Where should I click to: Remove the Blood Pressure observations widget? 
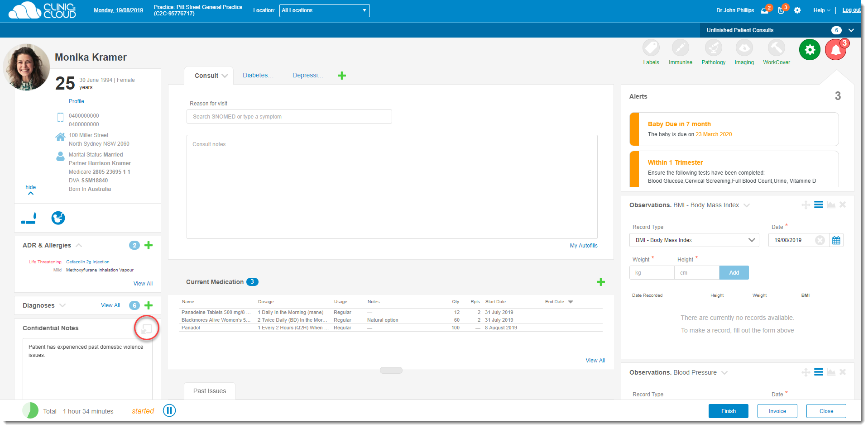pos(843,372)
